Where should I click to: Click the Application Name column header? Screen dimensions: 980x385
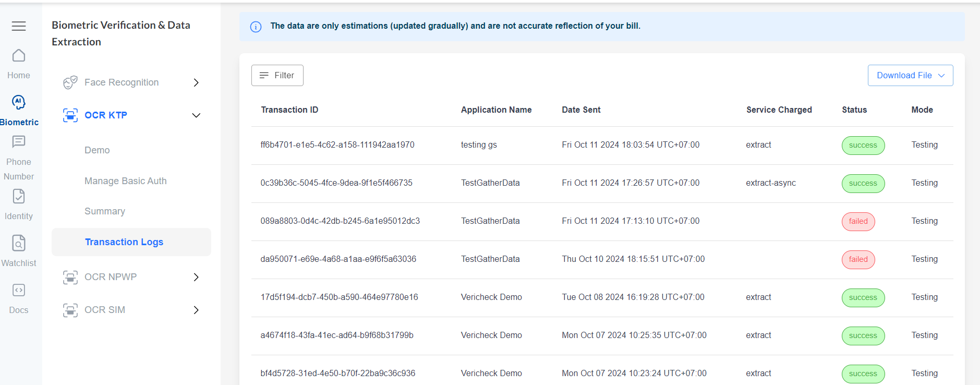click(496, 110)
